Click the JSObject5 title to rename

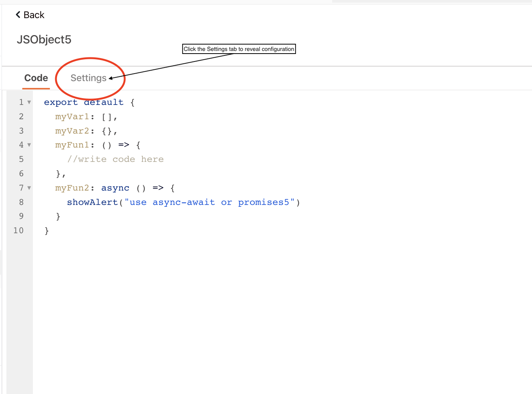[44, 39]
